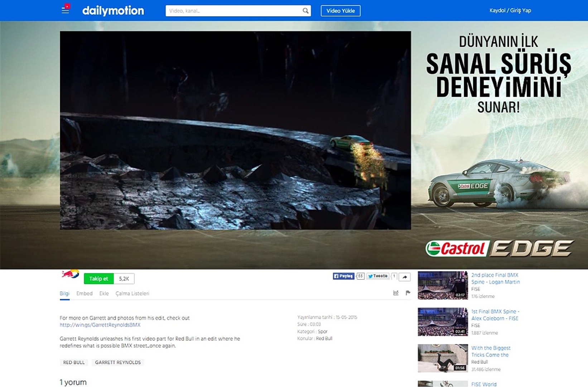
Task: Expand the 5,2K follower count
Action: (x=124, y=278)
